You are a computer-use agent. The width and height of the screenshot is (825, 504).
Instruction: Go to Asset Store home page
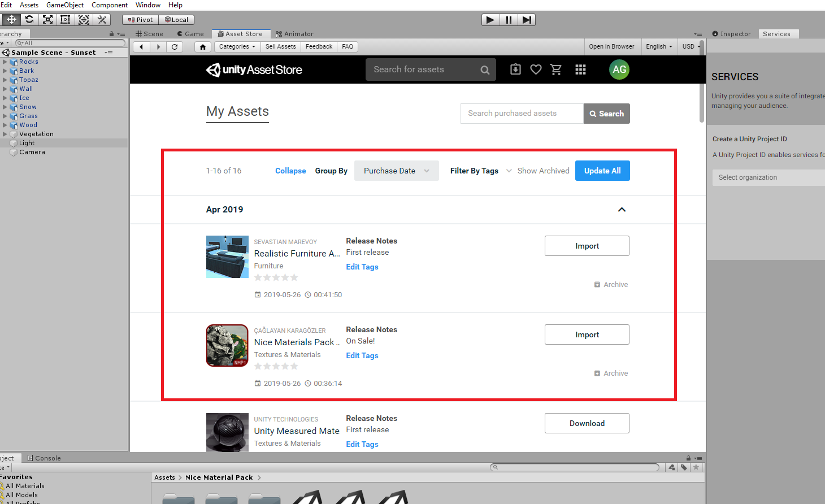click(203, 47)
